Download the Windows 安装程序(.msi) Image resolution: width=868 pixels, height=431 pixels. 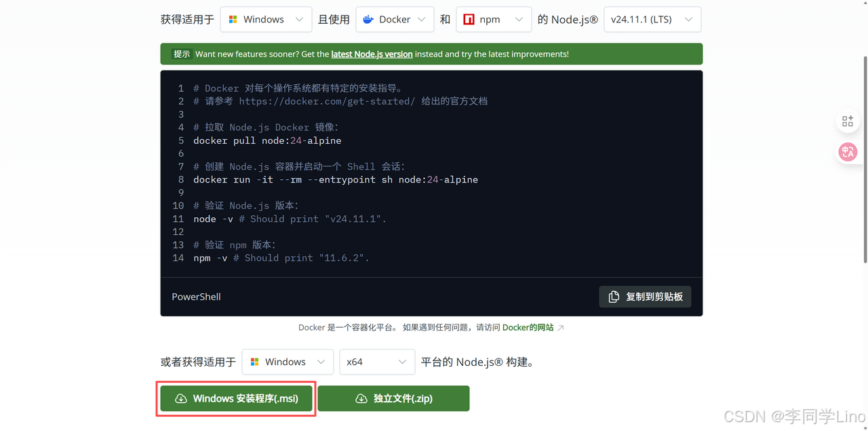pos(235,398)
